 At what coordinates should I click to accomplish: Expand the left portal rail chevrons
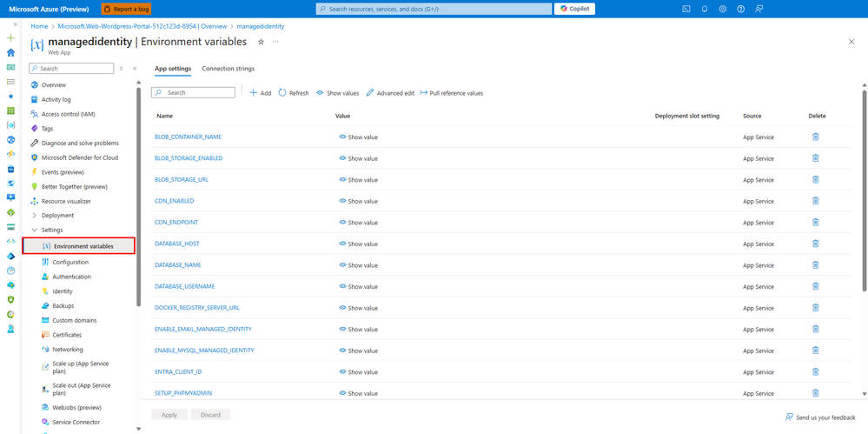click(x=15, y=24)
